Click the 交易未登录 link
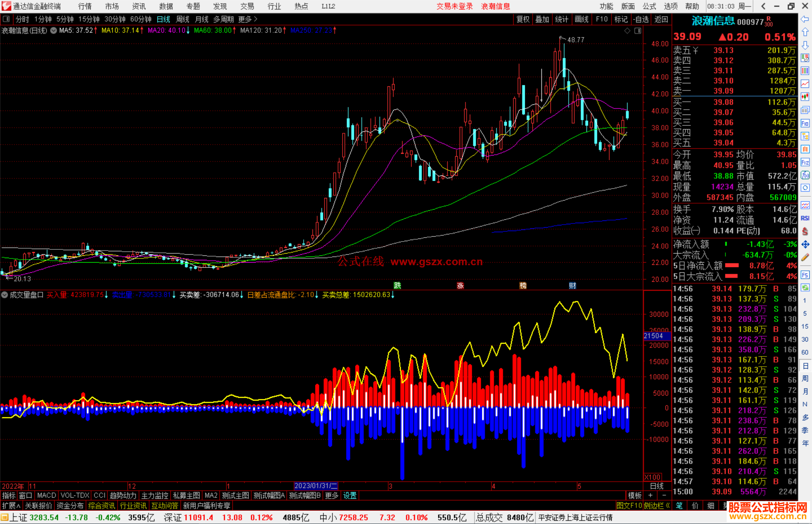 pyautogui.click(x=454, y=6)
